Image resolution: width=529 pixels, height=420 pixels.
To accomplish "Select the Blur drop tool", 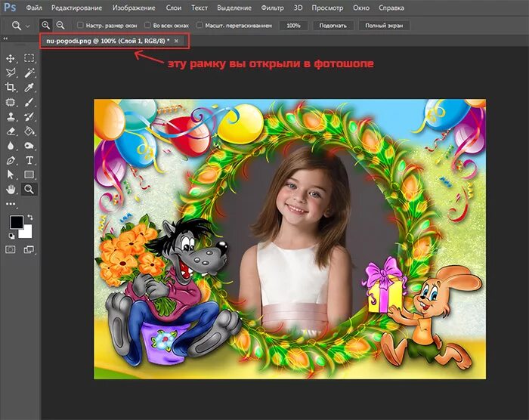I will click(11, 146).
